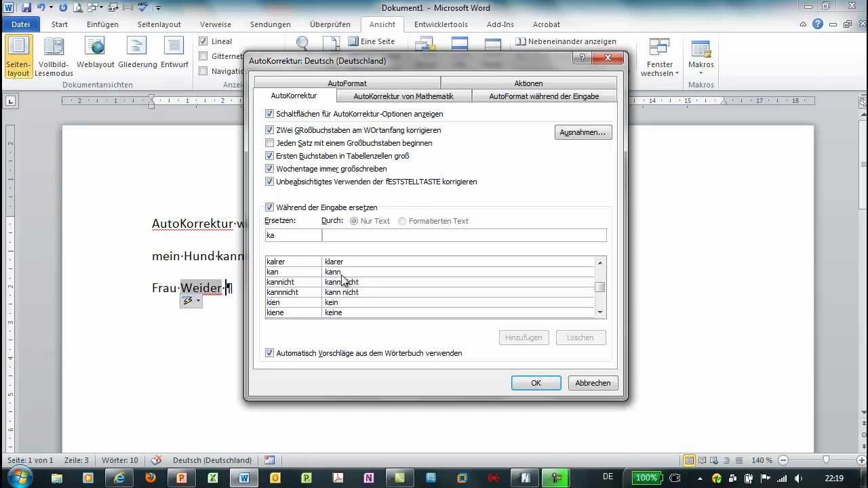
Task: Click the Ersetzen input field containing ka
Action: coord(294,235)
